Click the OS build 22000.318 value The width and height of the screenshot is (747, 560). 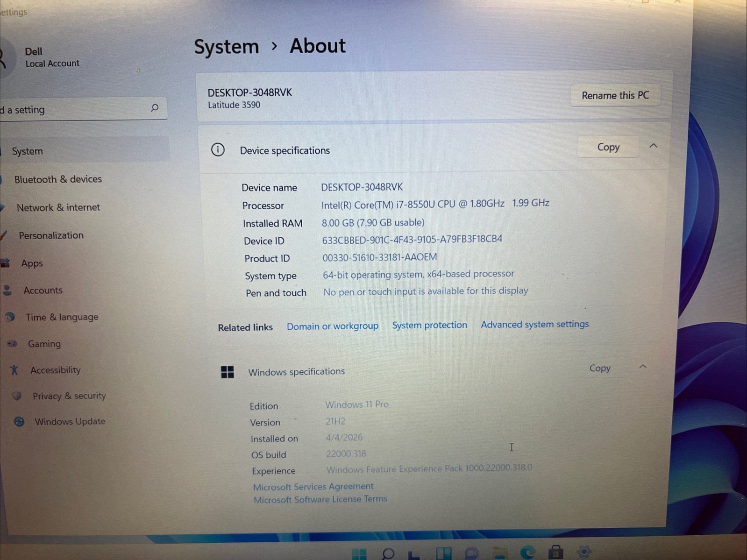click(346, 454)
